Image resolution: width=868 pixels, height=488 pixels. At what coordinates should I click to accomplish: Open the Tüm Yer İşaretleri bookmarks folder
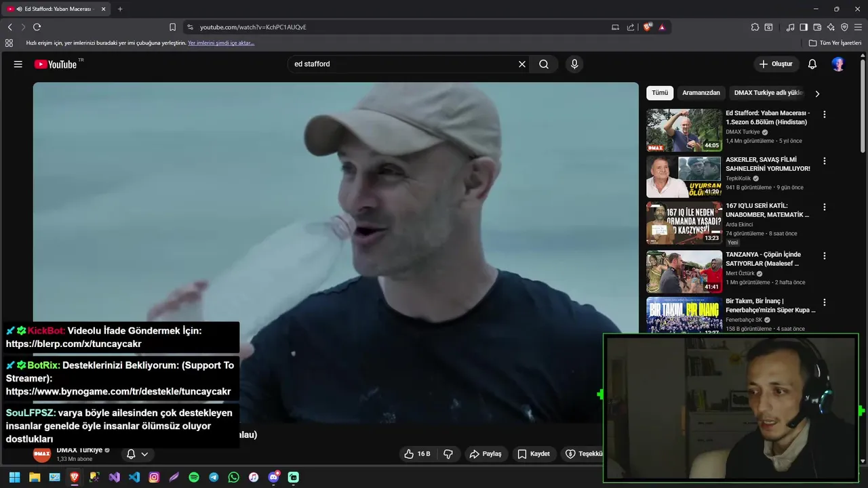tap(835, 43)
